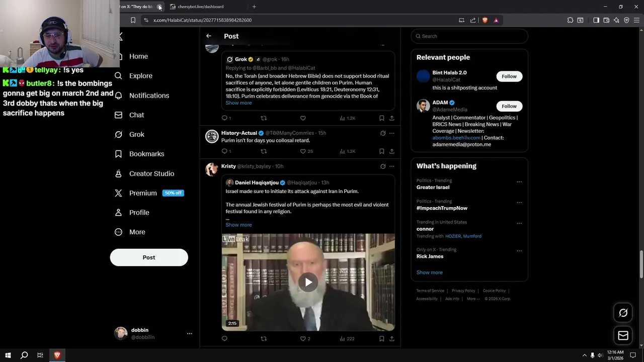Repost History-Actual's post
The image size is (644, 362).
tap(264, 151)
